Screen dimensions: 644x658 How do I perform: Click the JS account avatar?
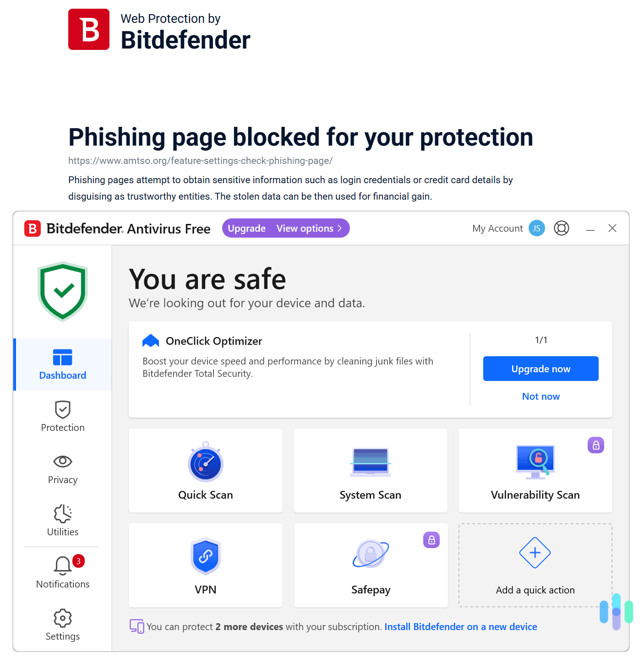pyautogui.click(x=536, y=228)
